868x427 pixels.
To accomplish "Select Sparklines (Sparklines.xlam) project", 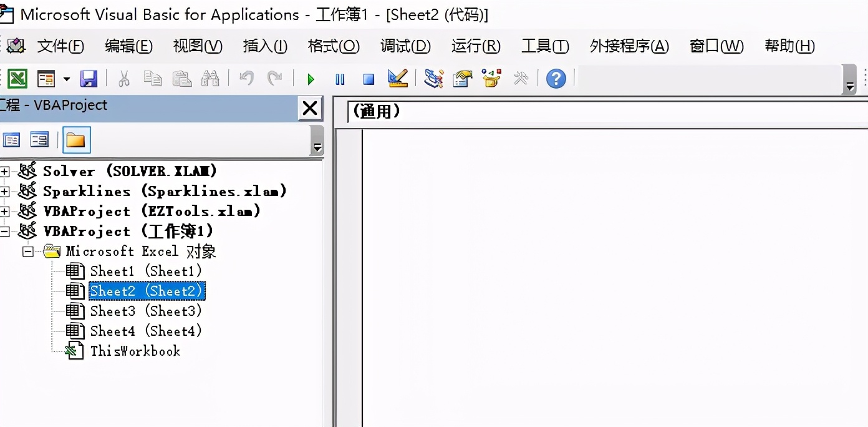I will 165,191.
